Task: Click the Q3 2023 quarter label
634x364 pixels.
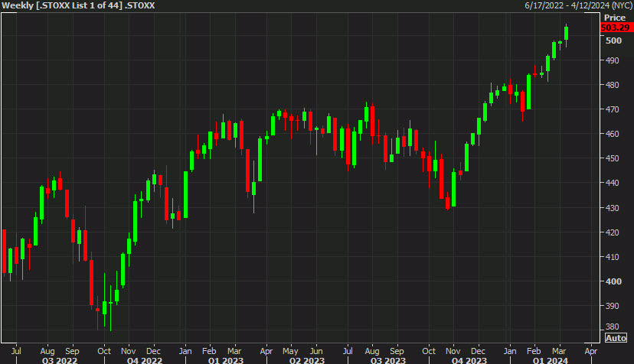Action: [388, 360]
